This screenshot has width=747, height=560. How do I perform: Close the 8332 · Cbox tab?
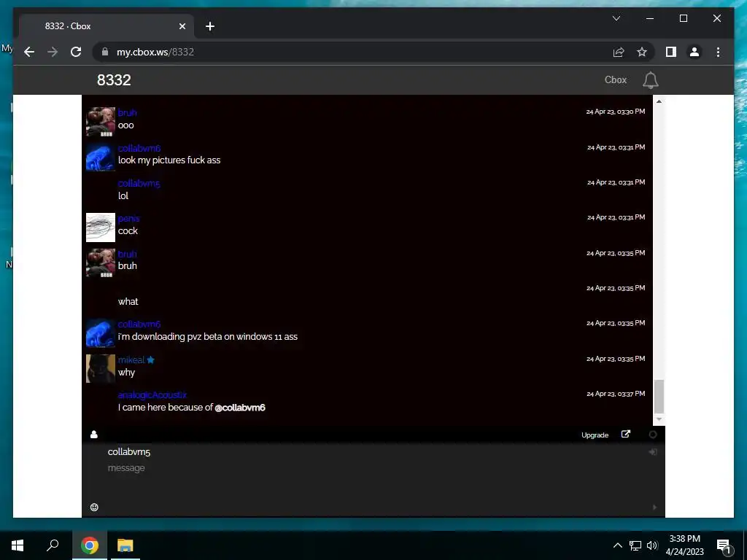(x=182, y=26)
